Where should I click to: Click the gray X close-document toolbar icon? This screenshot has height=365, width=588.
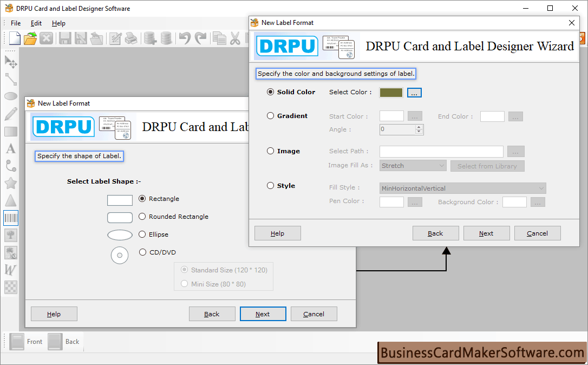[46, 38]
